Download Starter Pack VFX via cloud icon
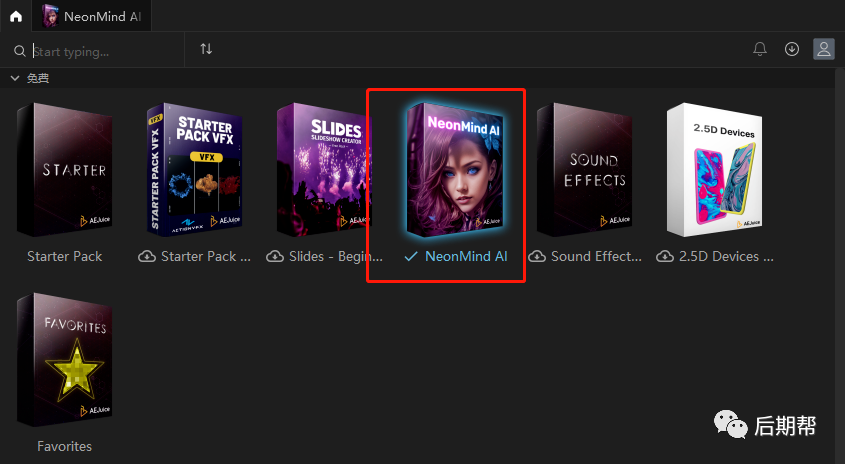The height and width of the screenshot is (464, 845). [x=147, y=257]
